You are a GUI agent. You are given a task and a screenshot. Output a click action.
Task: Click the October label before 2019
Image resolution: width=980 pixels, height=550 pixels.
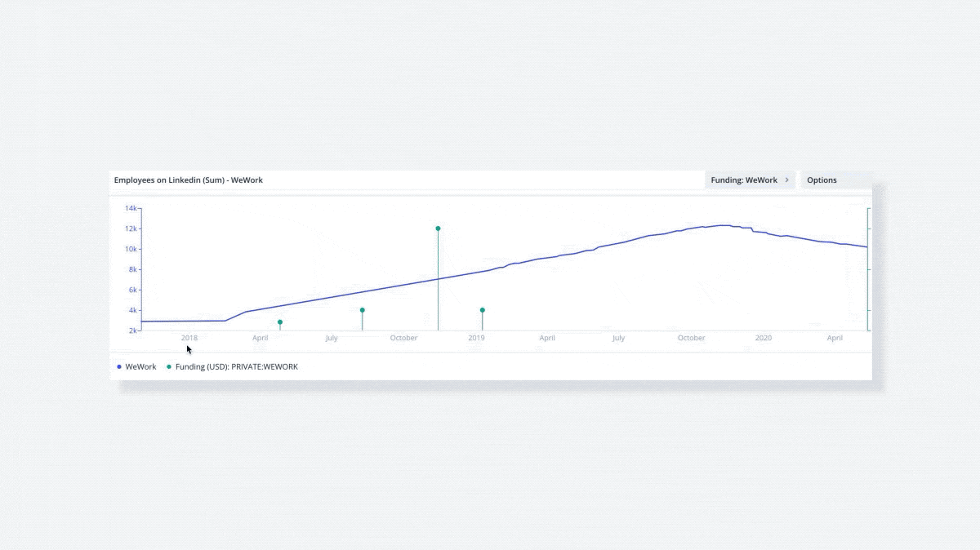[x=403, y=338]
